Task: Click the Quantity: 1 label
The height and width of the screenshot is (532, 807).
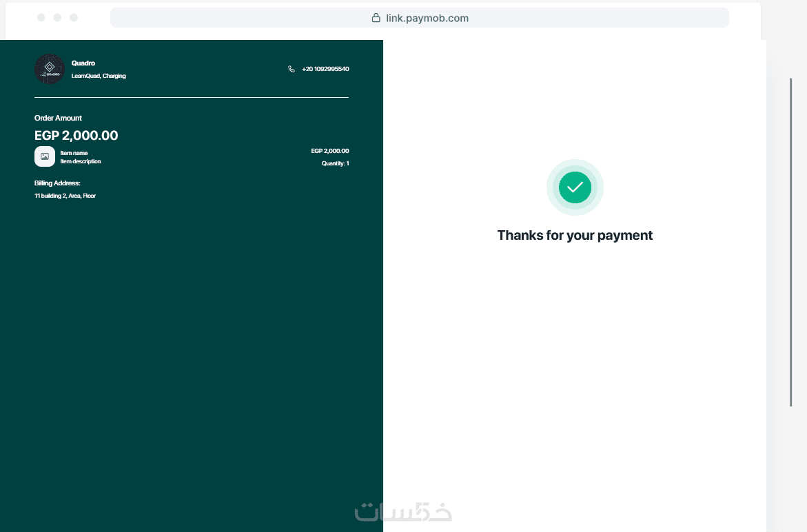Action: point(336,163)
